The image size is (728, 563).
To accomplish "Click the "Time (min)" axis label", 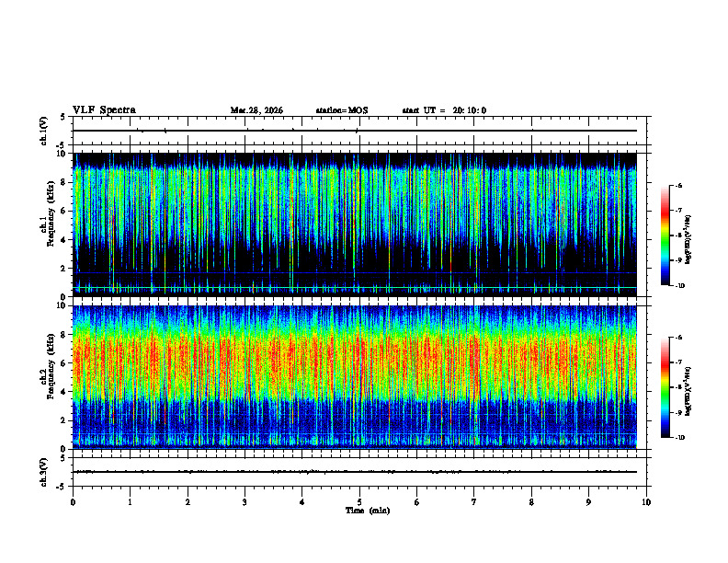I will tap(368, 511).
